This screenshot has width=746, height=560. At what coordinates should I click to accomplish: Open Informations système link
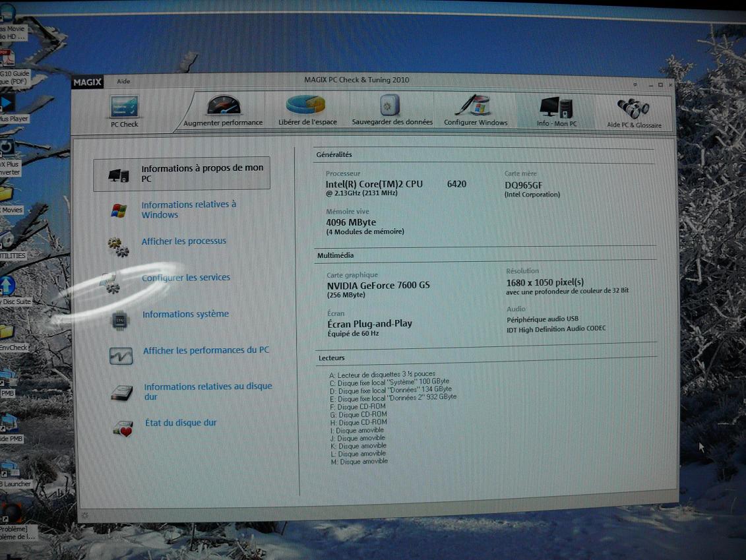point(185,314)
